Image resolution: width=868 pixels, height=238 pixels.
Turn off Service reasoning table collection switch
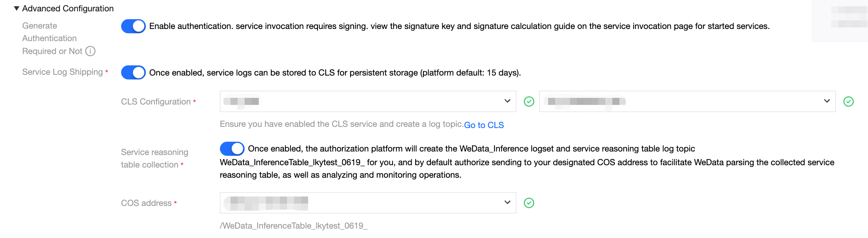click(232, 149)
